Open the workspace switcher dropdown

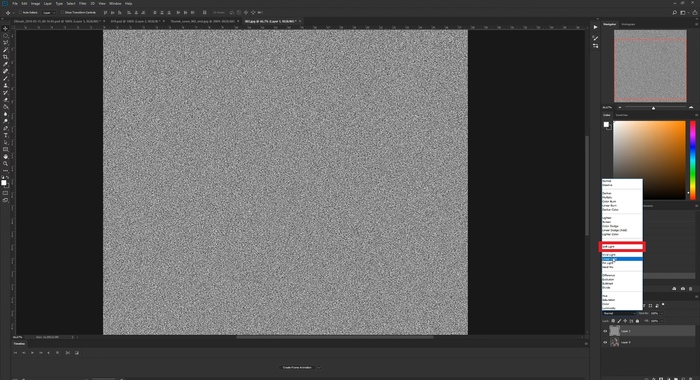click(x=683, y=13)
